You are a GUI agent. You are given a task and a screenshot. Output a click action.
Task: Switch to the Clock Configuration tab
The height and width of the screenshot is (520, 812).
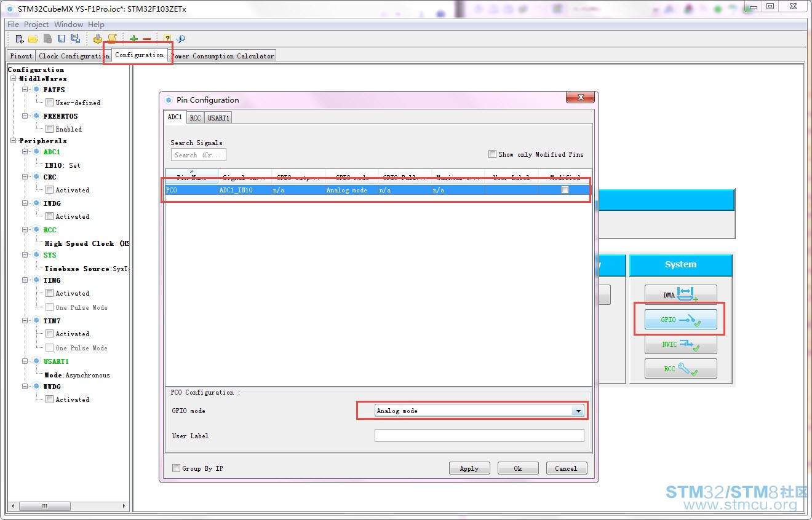point(74,56)
